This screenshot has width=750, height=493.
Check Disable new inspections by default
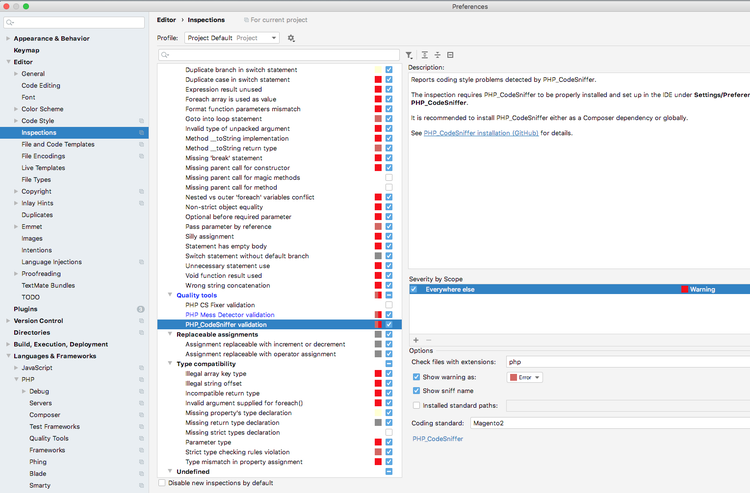(163, 483)
